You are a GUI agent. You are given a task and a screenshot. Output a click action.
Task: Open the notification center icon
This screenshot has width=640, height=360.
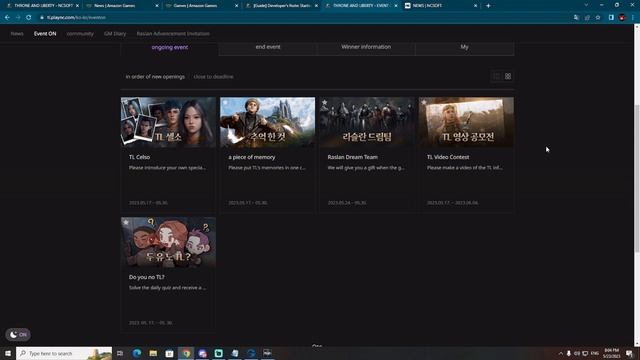629,353
